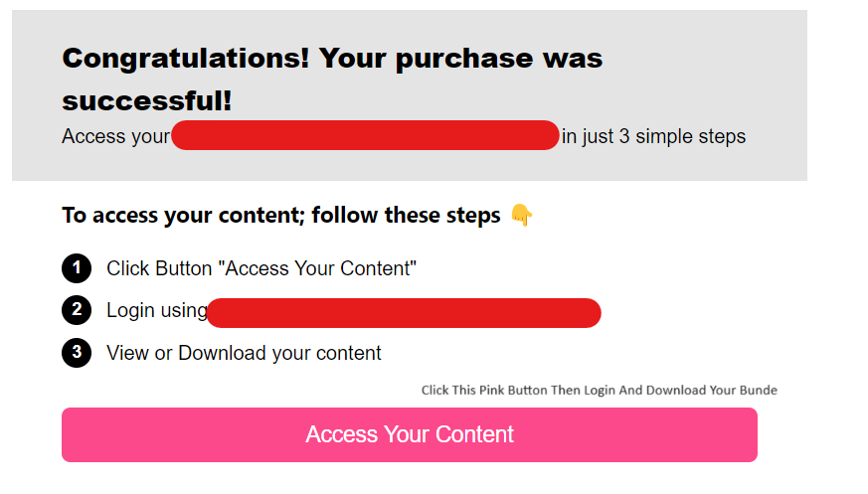Click the step text "Click Button "Access Your Content""
Screen dimensions: 868x494
261,268
